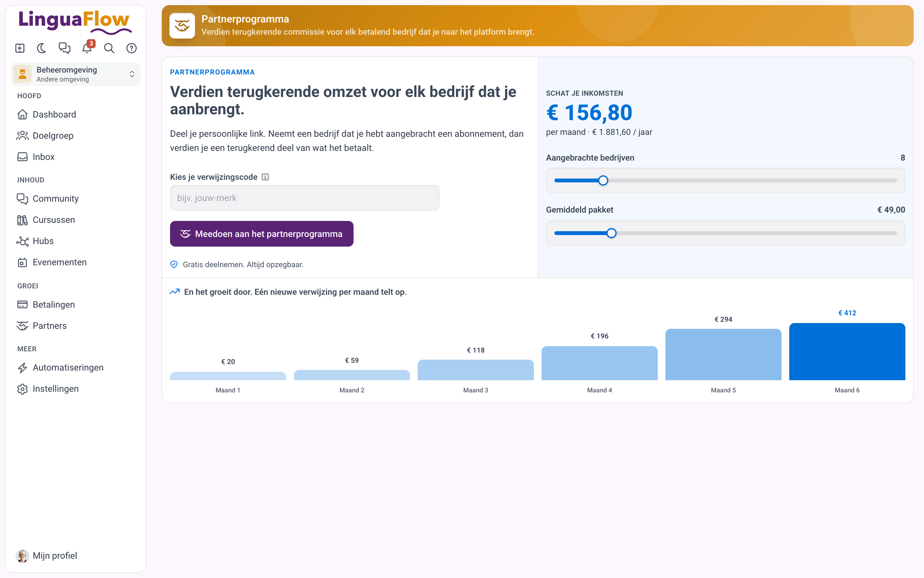Click the '€ 49,00' Gemiddeld pakket value
Image resolution: width=924 pixels, height=578 pixels.
(x=891, y=209)
